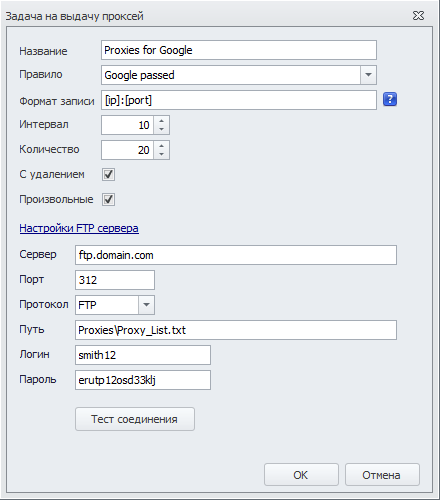Increase the Количество value with up arrow
440x500 pixels.
tap(162, 146)
